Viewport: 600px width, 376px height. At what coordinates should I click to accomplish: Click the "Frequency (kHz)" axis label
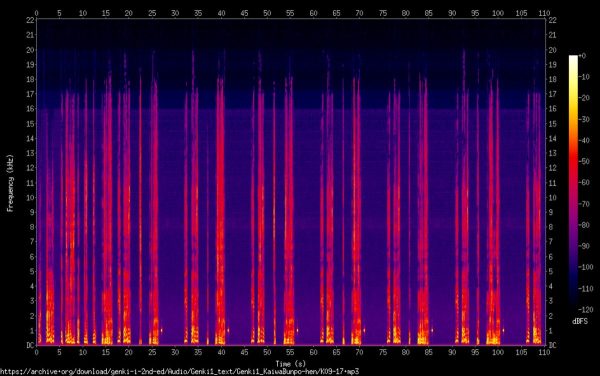pos(10,183)
